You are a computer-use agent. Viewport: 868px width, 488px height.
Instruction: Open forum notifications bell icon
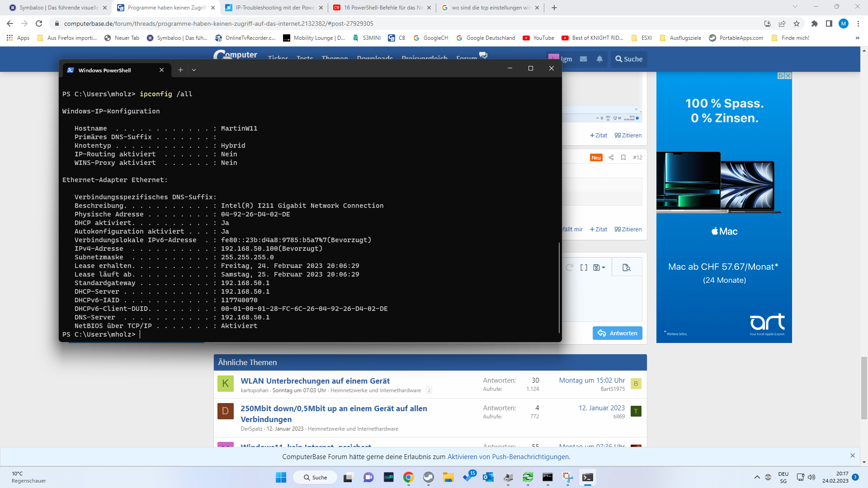tap(599, 59)
